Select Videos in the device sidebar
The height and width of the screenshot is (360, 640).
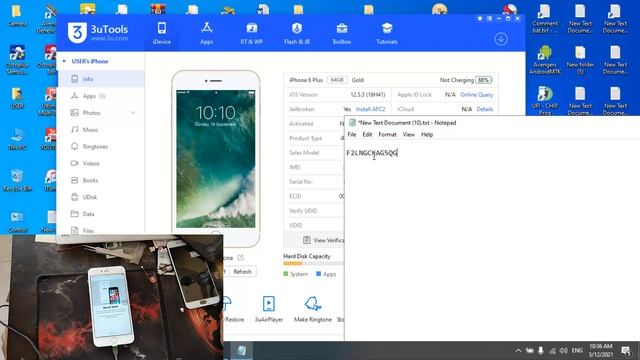(x=101, y=163)
